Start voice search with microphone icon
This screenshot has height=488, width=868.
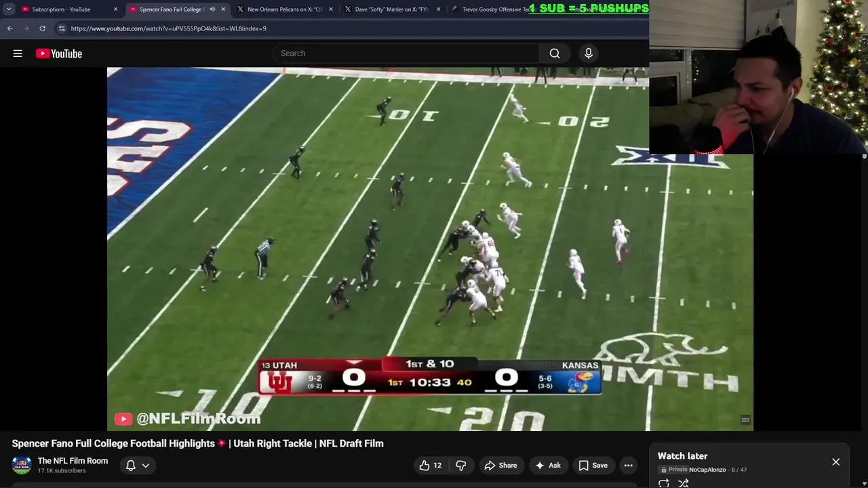tap(589, 54)
